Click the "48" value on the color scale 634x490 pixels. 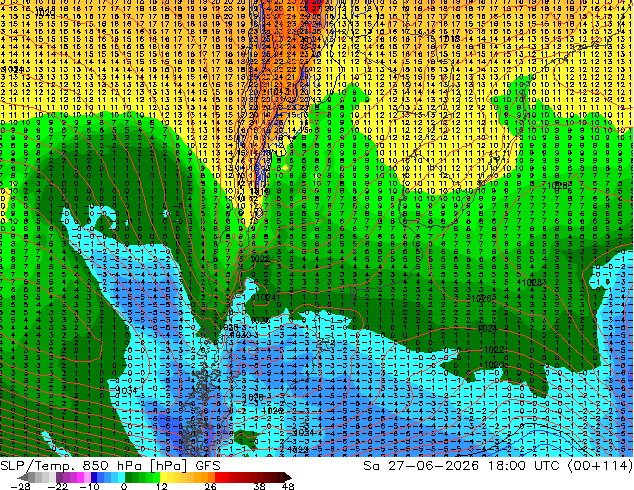click(x=288, y=486)
